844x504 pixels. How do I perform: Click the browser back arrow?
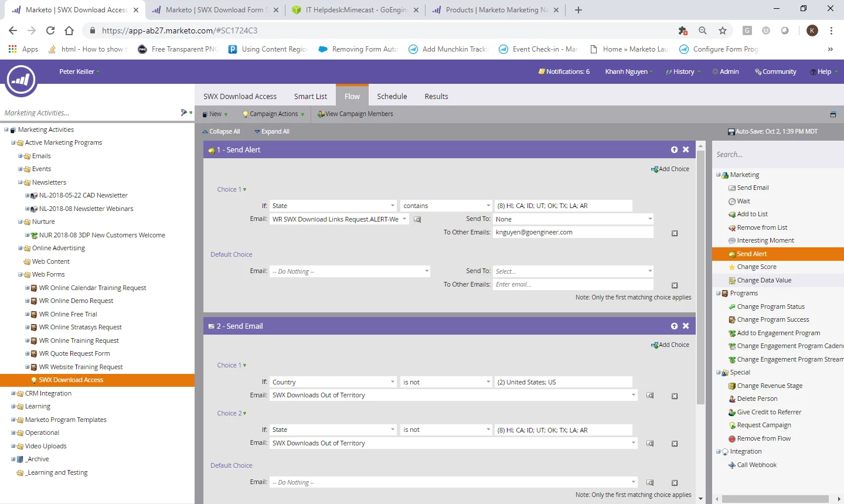(13, 30)
